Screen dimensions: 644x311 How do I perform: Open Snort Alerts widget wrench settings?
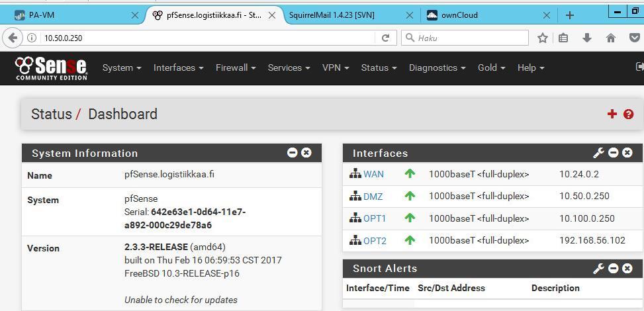(598, 268)
